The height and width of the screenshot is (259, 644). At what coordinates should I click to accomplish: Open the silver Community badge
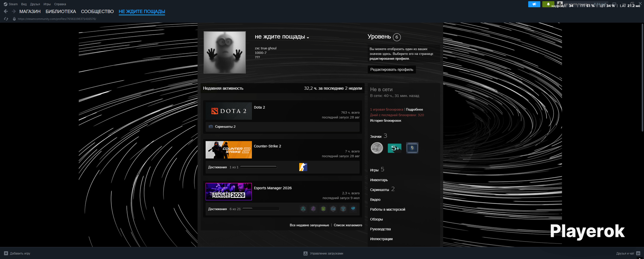tap(377, 148)
